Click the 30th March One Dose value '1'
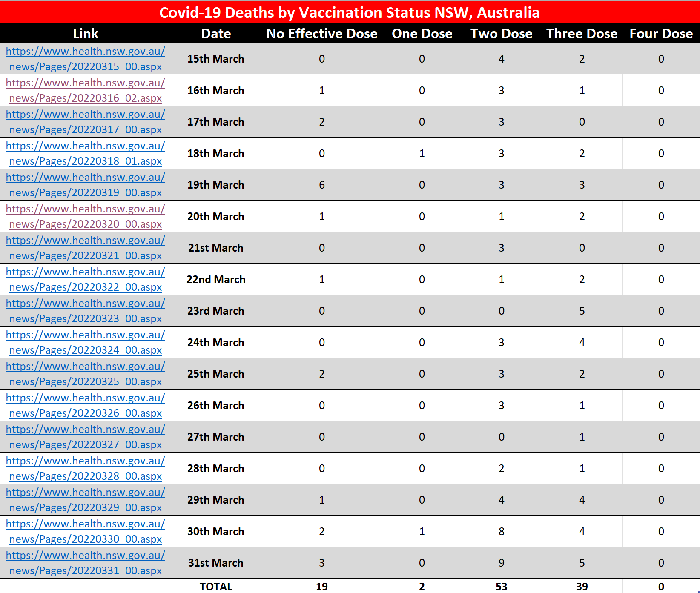The width and height of the screenshot is (700, 593). (x=422, y=531)
